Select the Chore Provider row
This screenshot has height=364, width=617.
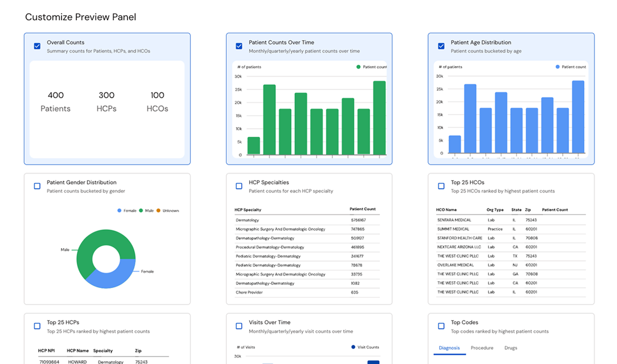point(307,293)
